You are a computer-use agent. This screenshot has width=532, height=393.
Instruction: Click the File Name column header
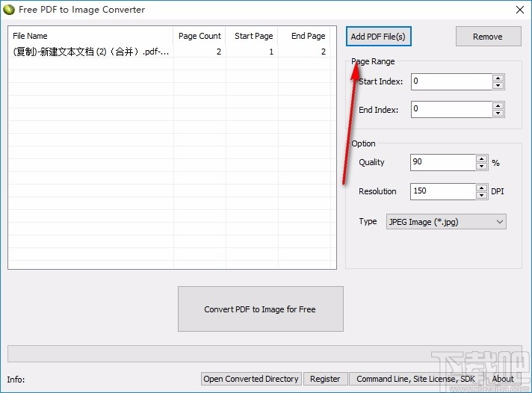pos(91,36)
